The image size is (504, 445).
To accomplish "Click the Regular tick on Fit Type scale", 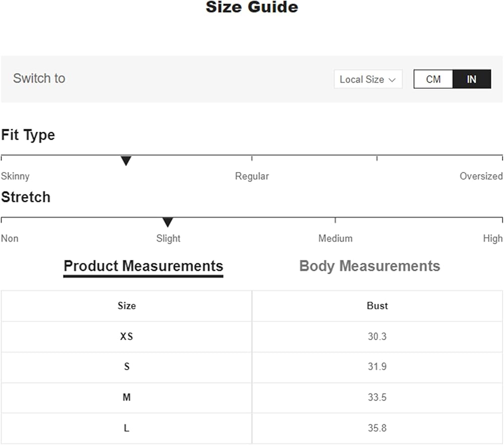I will point(252,158).
